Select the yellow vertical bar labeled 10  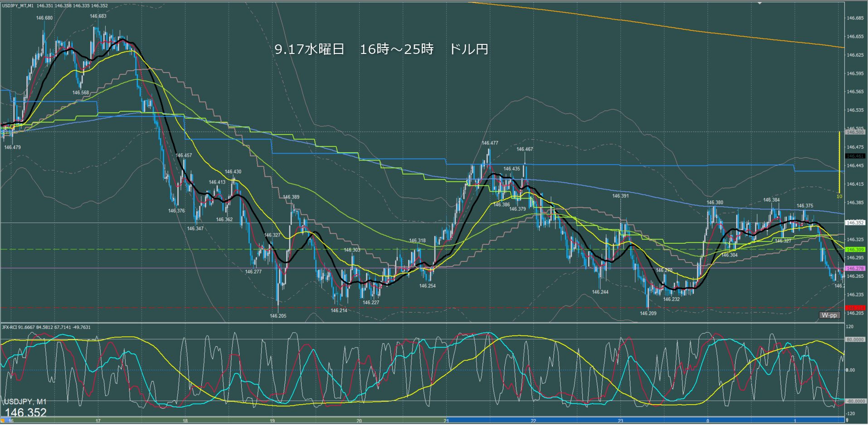pyautogui.click(x=839, y=163)
